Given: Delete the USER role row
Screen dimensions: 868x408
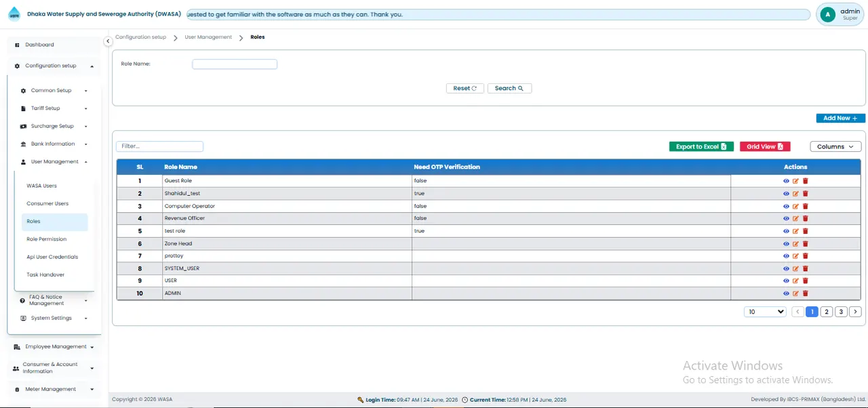Looking at the screenshot, I should click(806, 281).
